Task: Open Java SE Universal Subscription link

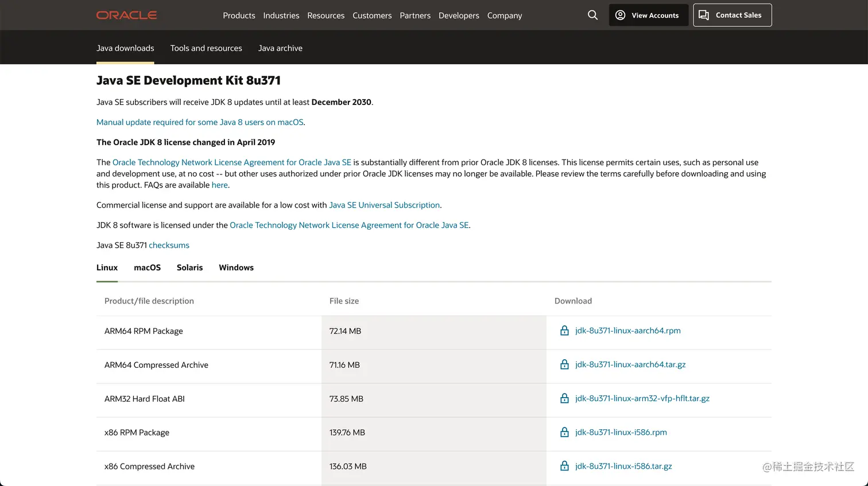Action: pos(384,205)
